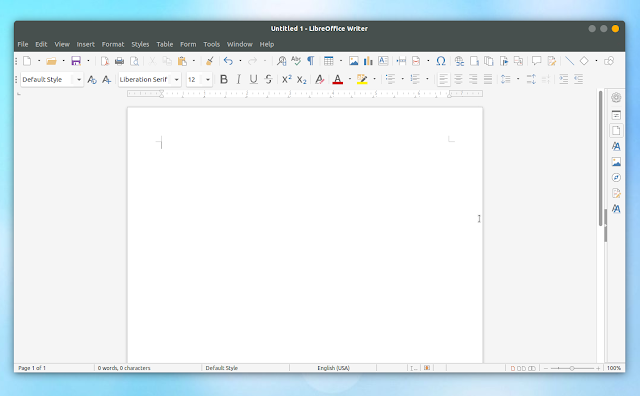Open the Liberation Serif font name dropdown

[x=177, y=80]
